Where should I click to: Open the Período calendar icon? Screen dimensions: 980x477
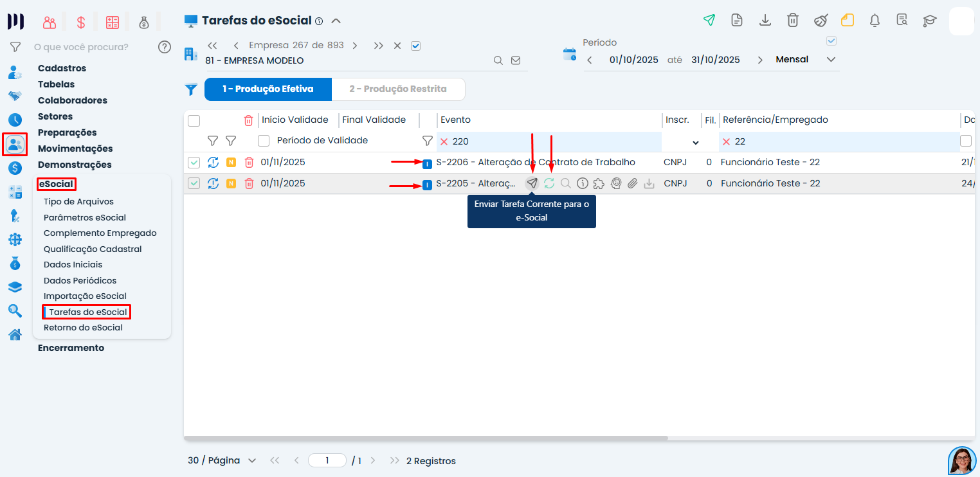pyautogui.click(x=570, y=54)
